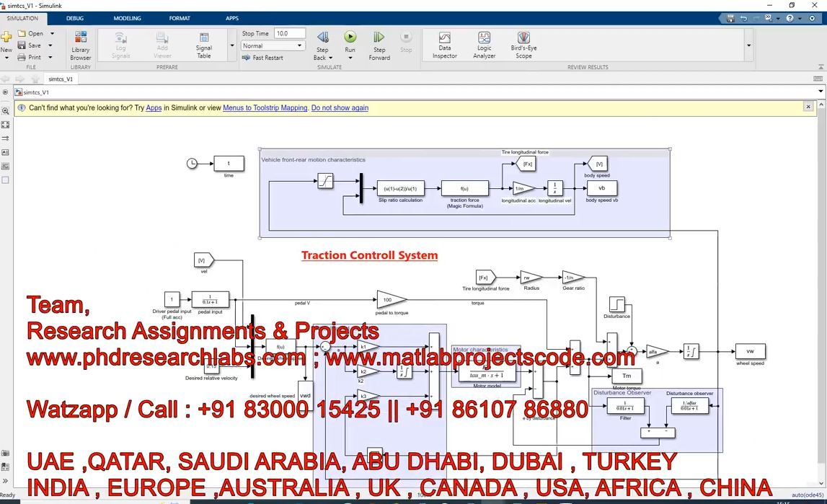The image size is (827, 504).
Task: Click the New model icon
Action: [6, 37]
